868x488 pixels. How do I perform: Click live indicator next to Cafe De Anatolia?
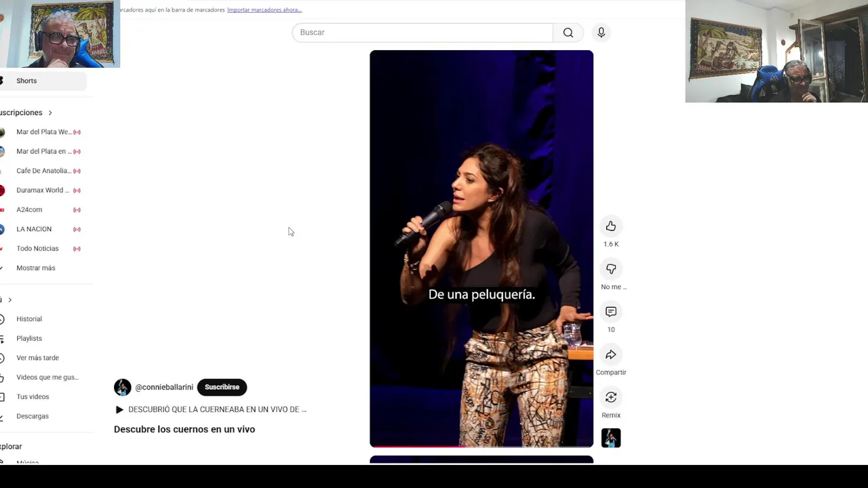(x=77, y=171)
